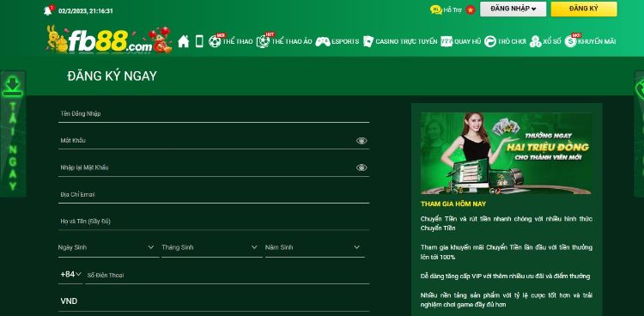Click the Esports gamepad icon

(323, 41)
